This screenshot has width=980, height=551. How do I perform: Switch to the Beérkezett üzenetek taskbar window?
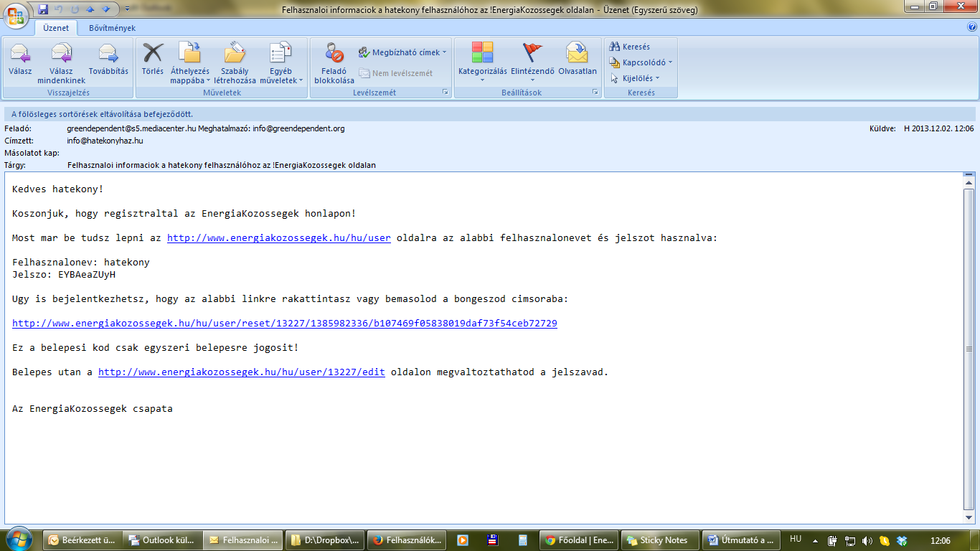83,540
